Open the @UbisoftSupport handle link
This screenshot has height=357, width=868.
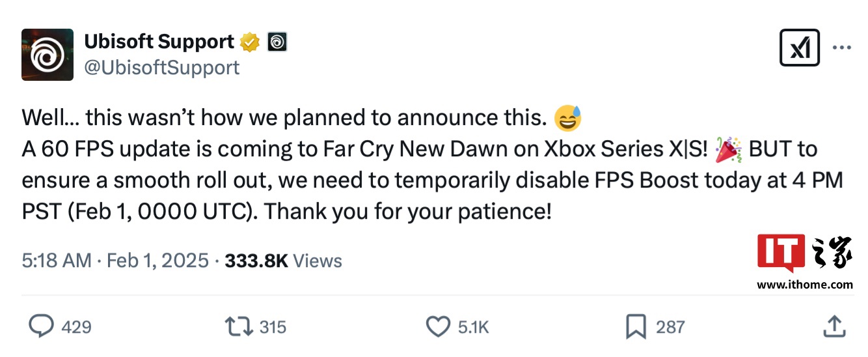tap(162, 67)
